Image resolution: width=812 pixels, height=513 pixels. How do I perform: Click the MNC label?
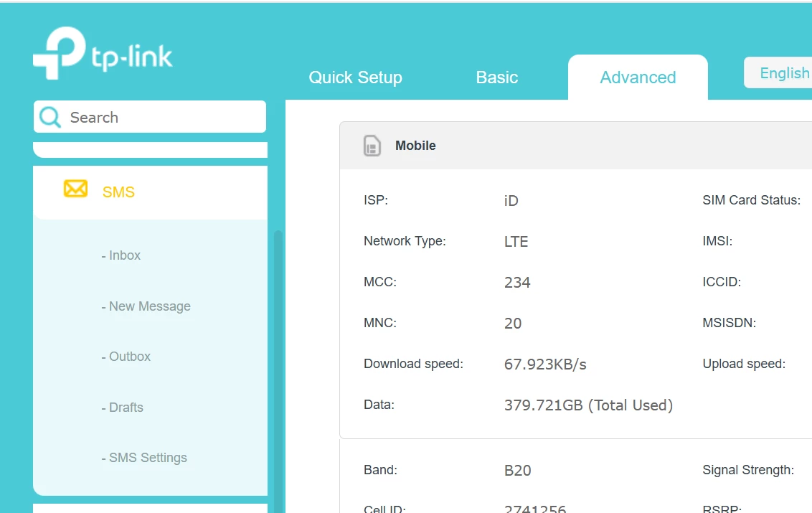tap(379, 323)
